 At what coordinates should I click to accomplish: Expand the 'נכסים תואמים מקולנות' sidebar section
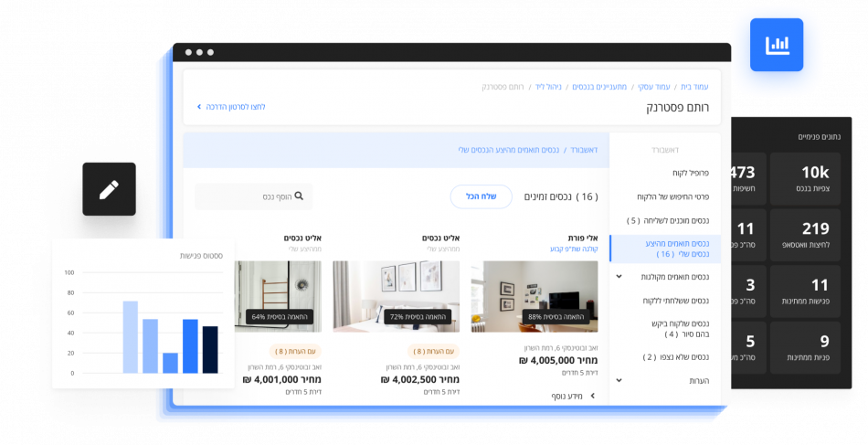tap(619, 276)
